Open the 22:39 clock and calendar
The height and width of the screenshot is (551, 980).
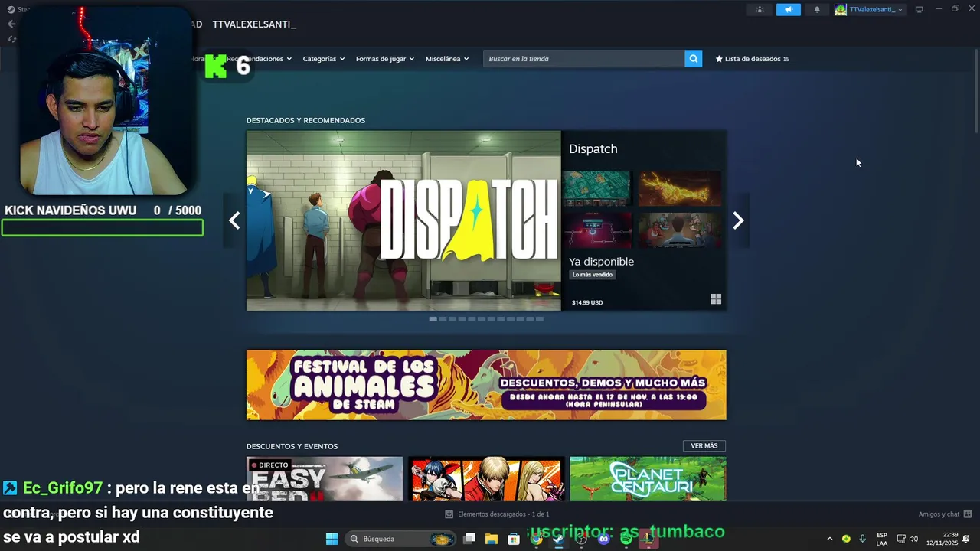[x=942, y=539]
